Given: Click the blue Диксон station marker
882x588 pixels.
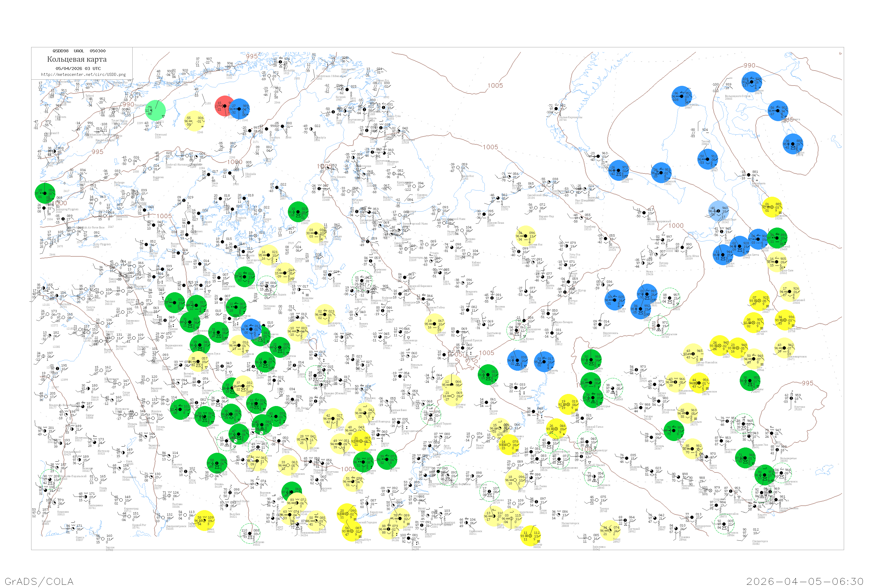Looking at the screenshot, I should (752, 82).
